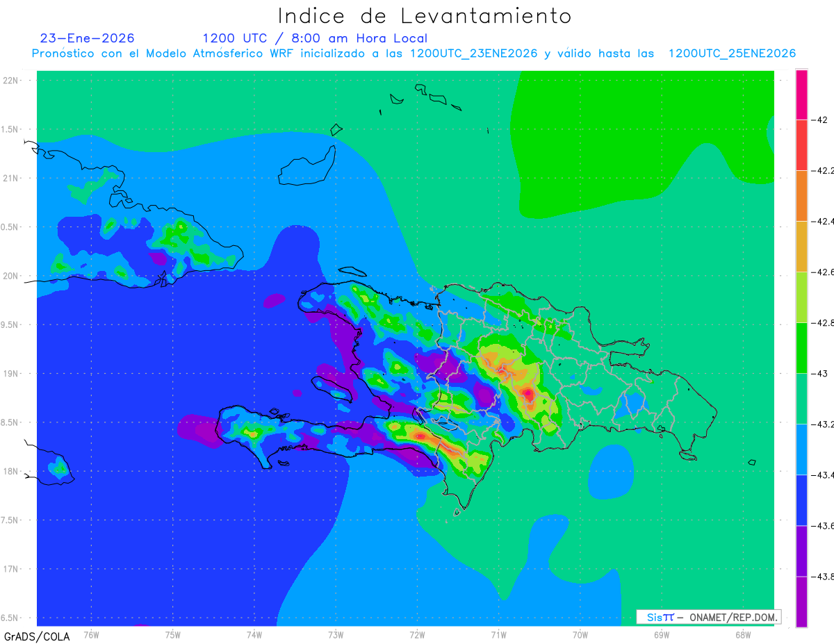Select the "1200 UTC / 8:00 am Hora Local" text
This screenshot has height=644, width=834.
315,38
